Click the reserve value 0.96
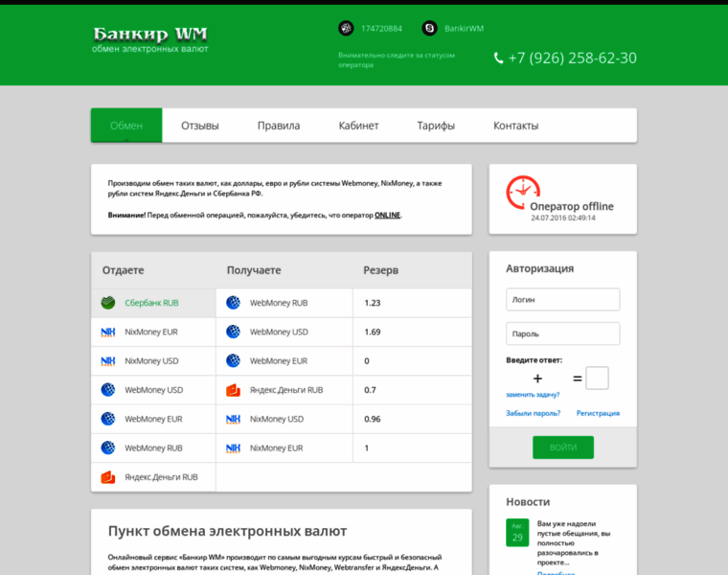The image size is (728, 575). (373, 419)
